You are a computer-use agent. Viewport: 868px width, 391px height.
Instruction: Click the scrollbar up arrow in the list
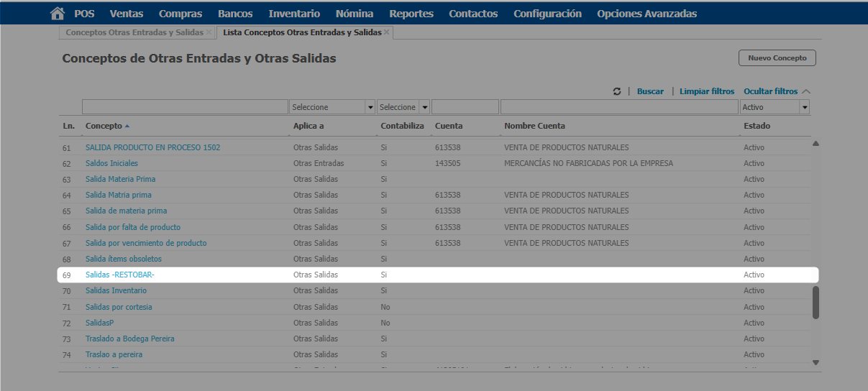pos(816,144)
